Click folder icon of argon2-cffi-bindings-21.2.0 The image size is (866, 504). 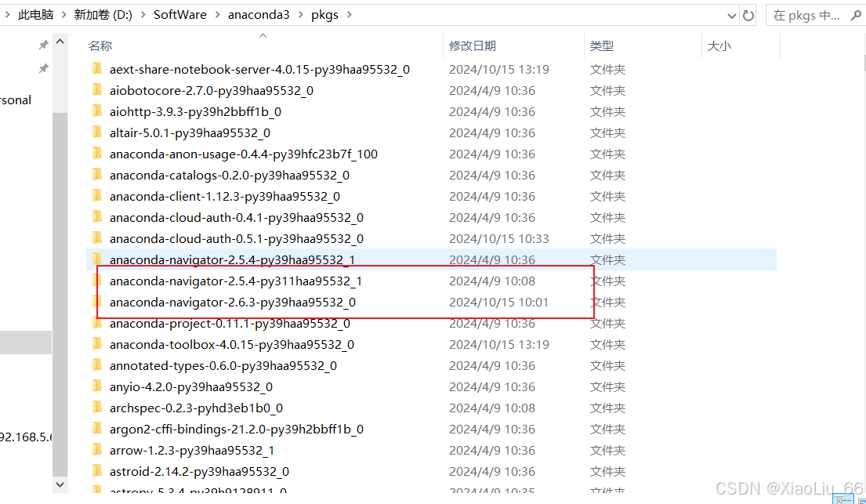97,428
